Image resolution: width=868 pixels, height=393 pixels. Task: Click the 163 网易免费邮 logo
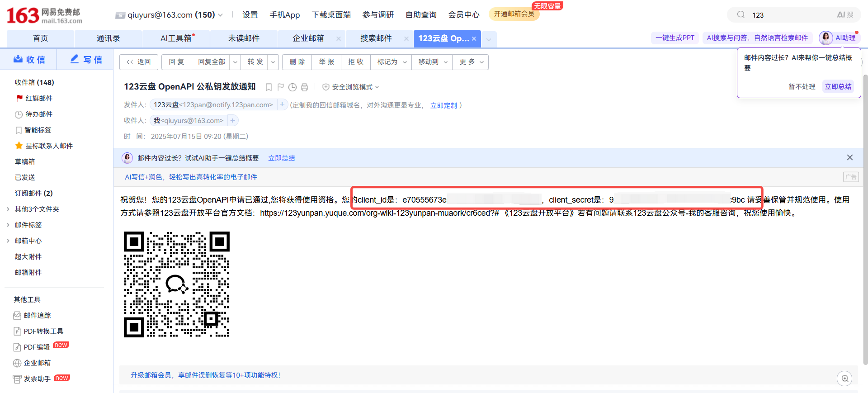pyautogui.click(x=44, y=15)
